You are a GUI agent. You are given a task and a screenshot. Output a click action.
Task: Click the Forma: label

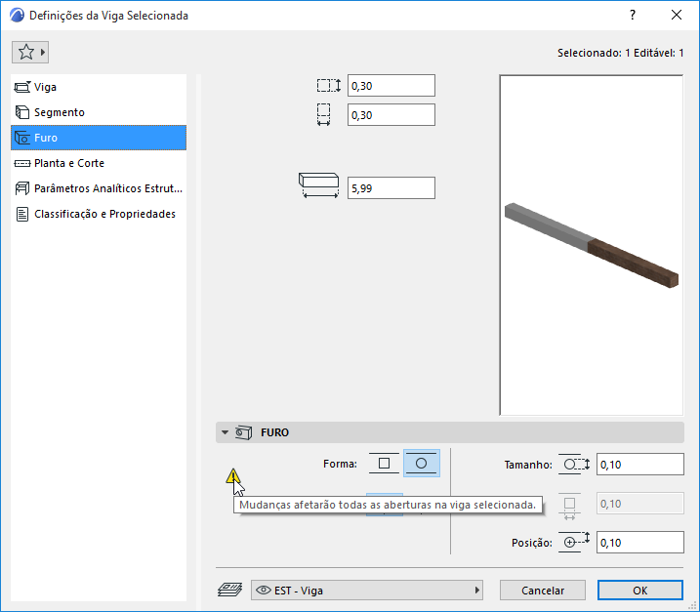[x=340, y=464]
